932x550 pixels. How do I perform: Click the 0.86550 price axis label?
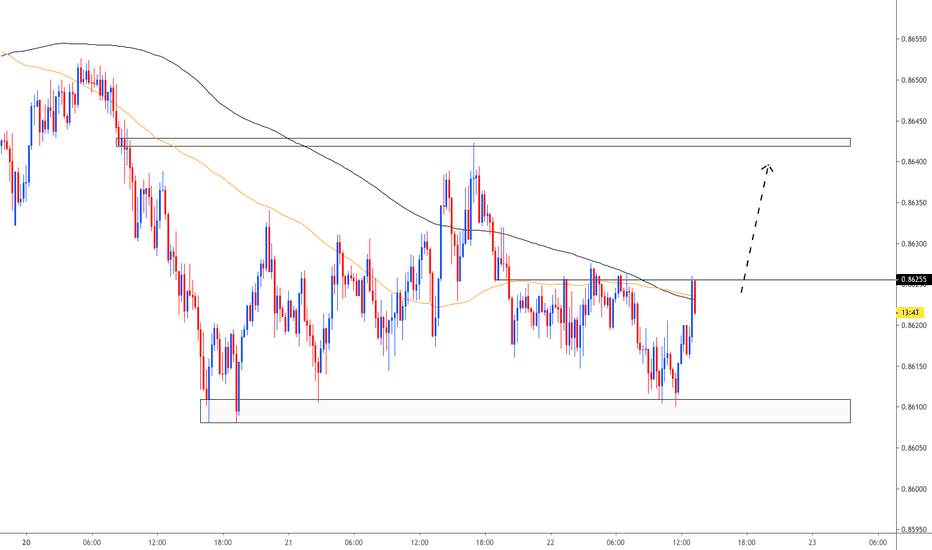tap(912, 39)
